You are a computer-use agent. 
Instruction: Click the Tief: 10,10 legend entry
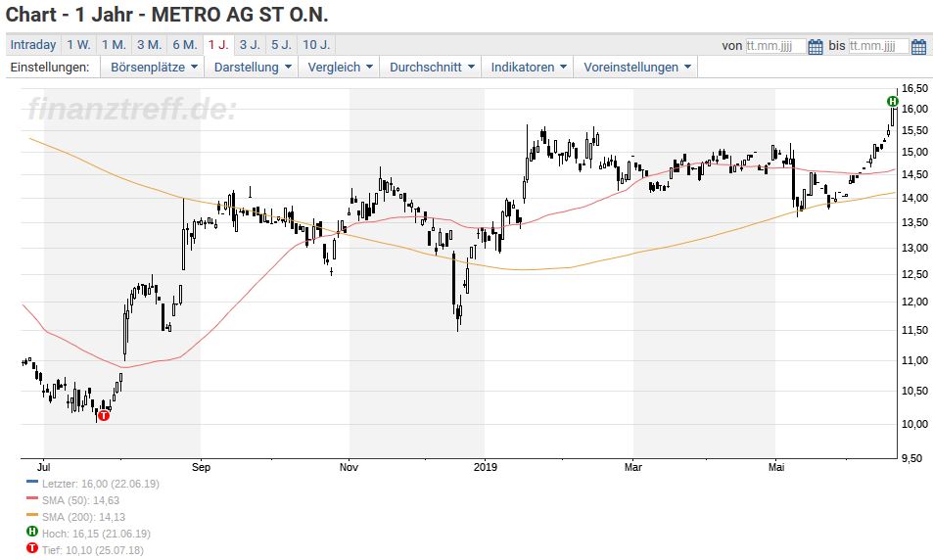92,550
